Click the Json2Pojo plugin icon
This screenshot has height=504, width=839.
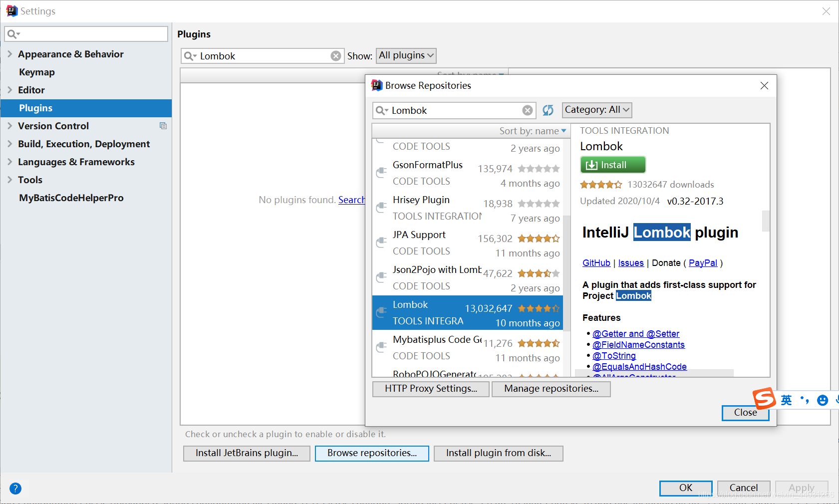point(381,277)
